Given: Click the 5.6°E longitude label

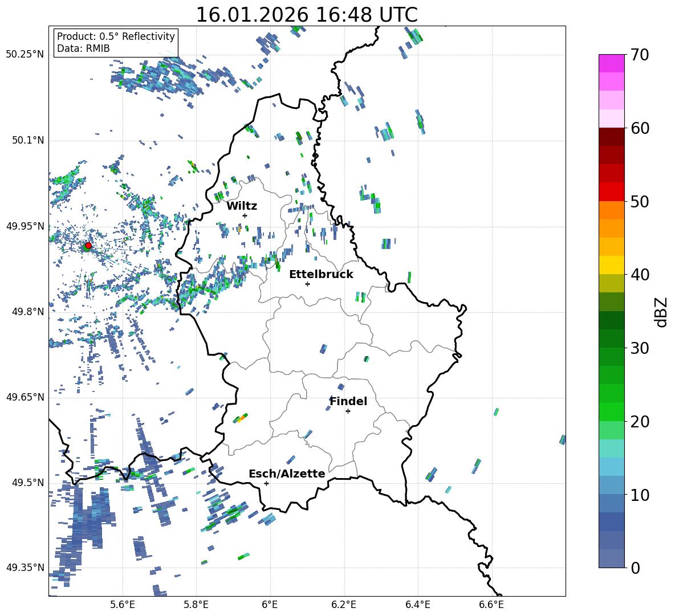Looking at the screenshot, I should (x=123, y=605).
